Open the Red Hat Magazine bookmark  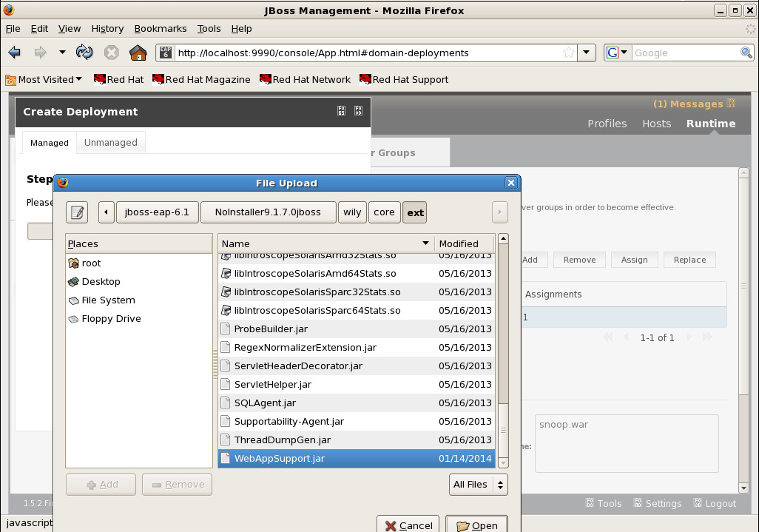201,79
